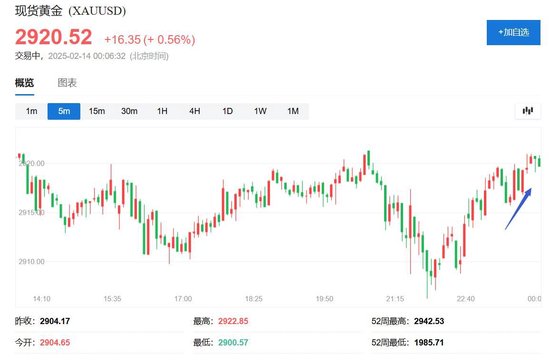Click the 最高 2922.85 value

(x=233, y=321)
